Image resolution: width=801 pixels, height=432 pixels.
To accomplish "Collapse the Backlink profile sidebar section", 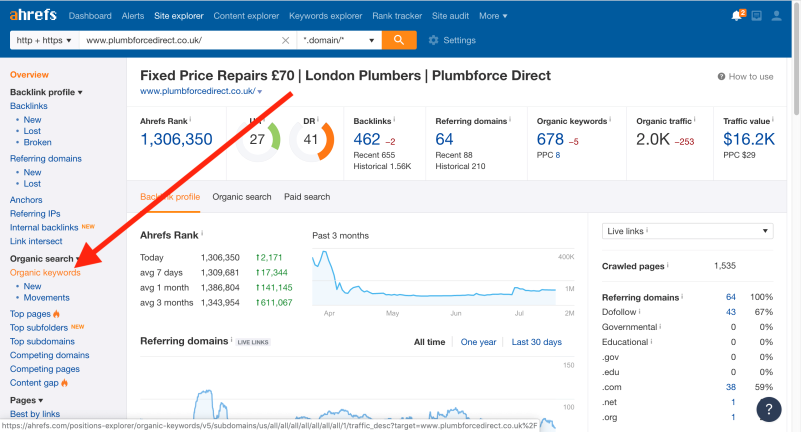I will (x=46, y=92).
